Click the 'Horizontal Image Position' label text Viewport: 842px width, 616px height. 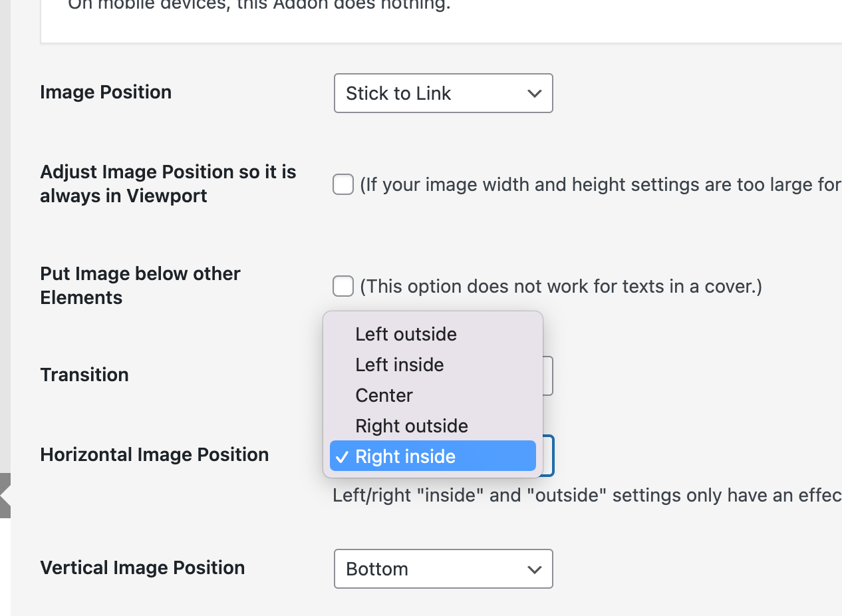[x=154, y=454]
